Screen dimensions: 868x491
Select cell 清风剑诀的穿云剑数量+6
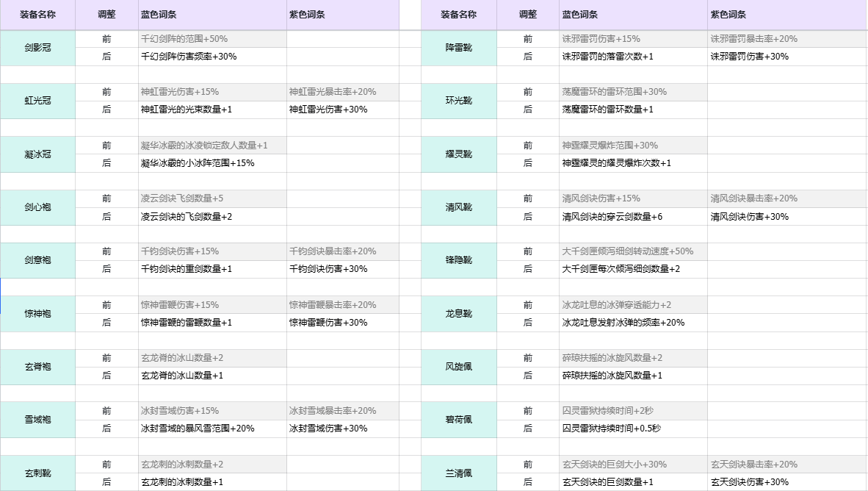point(633,217)
